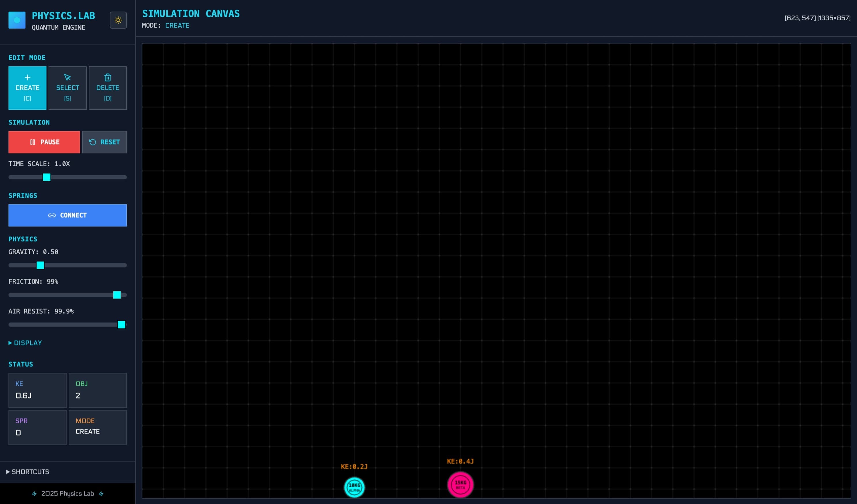The height and width of the screenshot is (504, 857).
Task: Click the Air Resist slider thumb
Action: coord(121,325)
